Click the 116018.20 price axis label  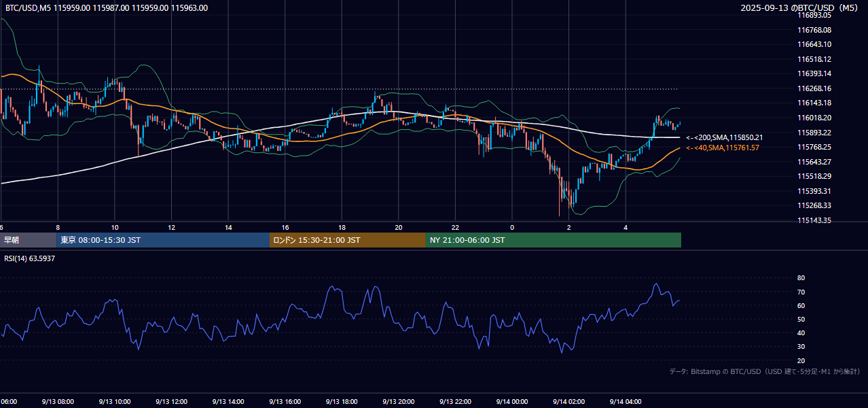click(x=814, y=118)
